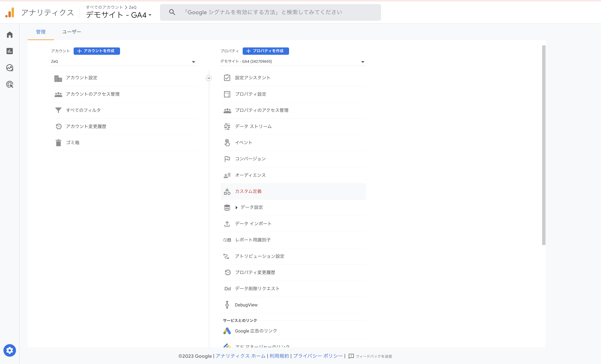Expand the データ設定 triangle

click(x=236, y=208)
